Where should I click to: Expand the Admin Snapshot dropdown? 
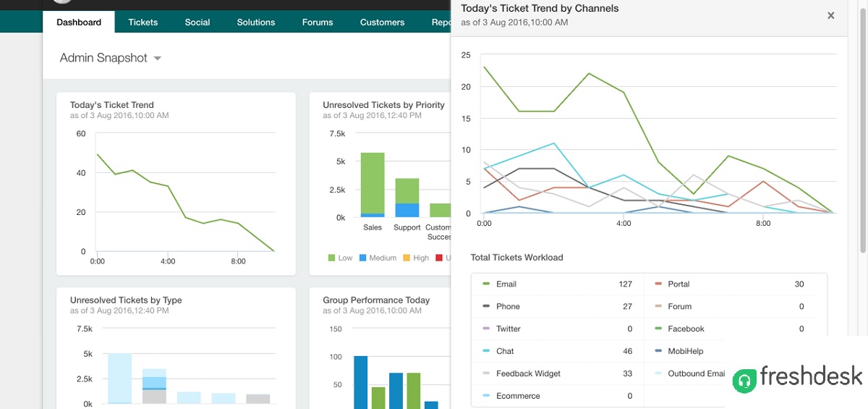point(111,58)
